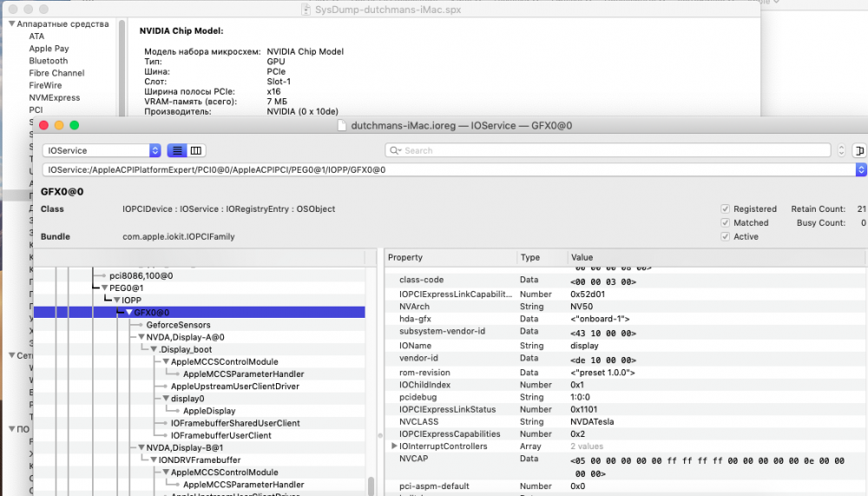Select the NVCAP property row
The width and height of the screenshot is (868, 496).
[x=626, y=466]
